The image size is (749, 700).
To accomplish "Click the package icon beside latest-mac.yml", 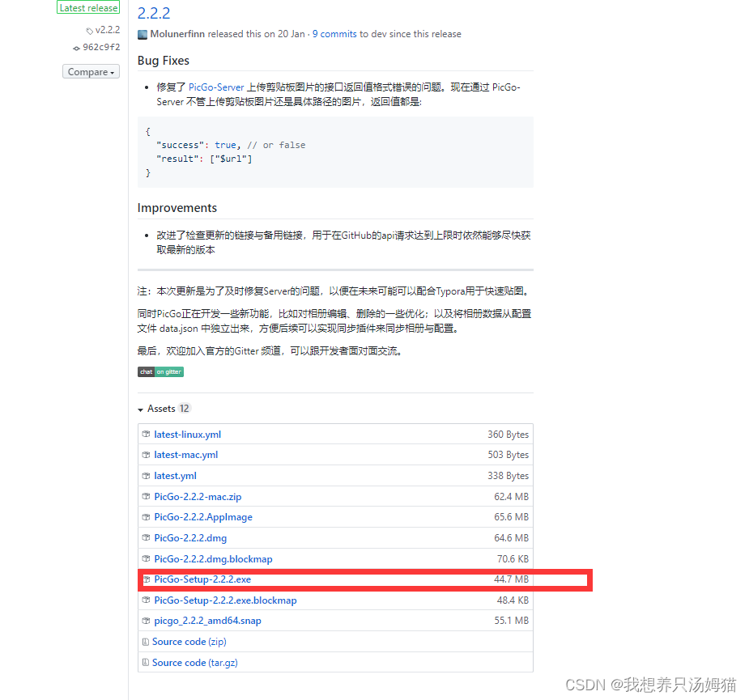I will point(147,455).
